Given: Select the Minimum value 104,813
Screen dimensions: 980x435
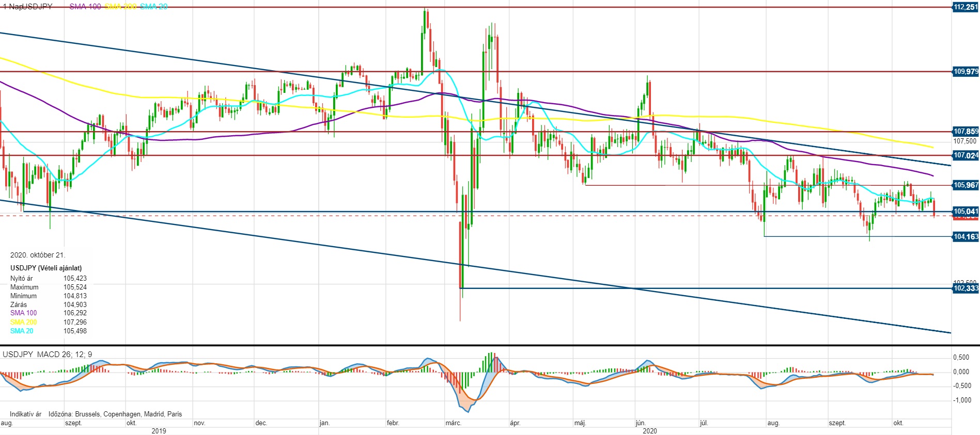Looking at the screenshot, I should click(75, 296).
